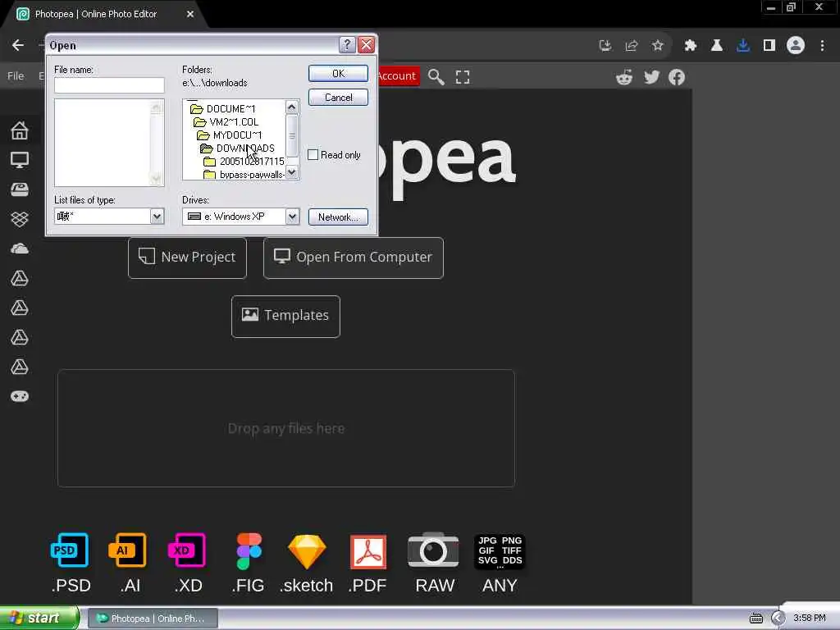Click the folder list scroll up arrow
This screenshot has height=630, width=840.
[x=291, y=107]
